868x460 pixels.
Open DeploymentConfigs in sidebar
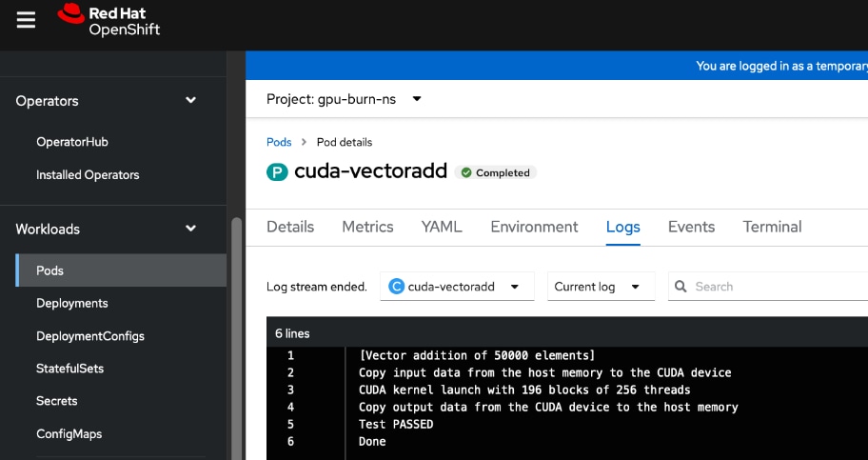click(90, 336)
